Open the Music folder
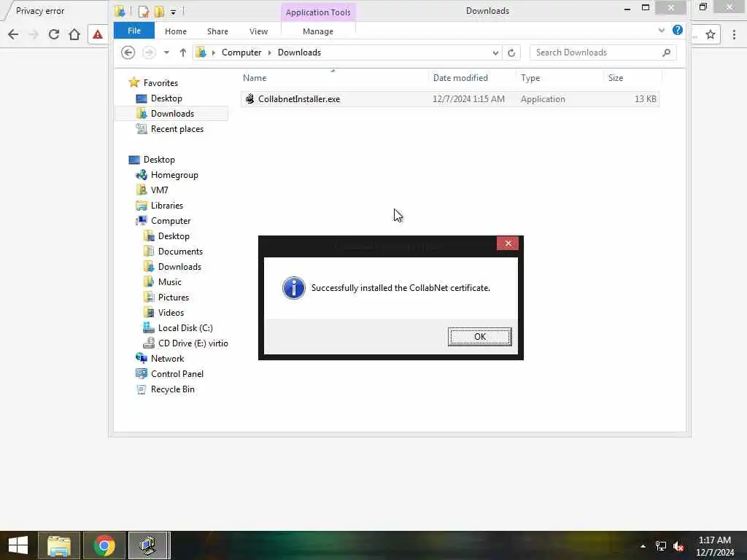747x560 pixels. [169, 282]
